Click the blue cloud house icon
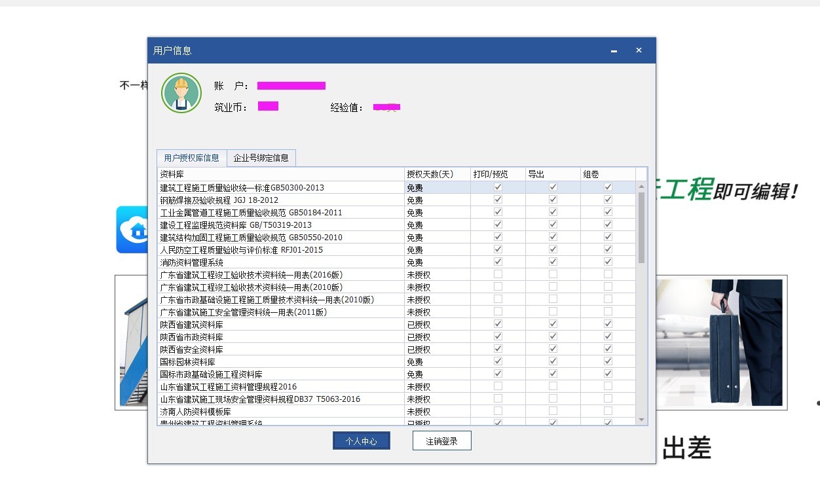Viewport: 820px width, 504px height. [x=132, y=230]
